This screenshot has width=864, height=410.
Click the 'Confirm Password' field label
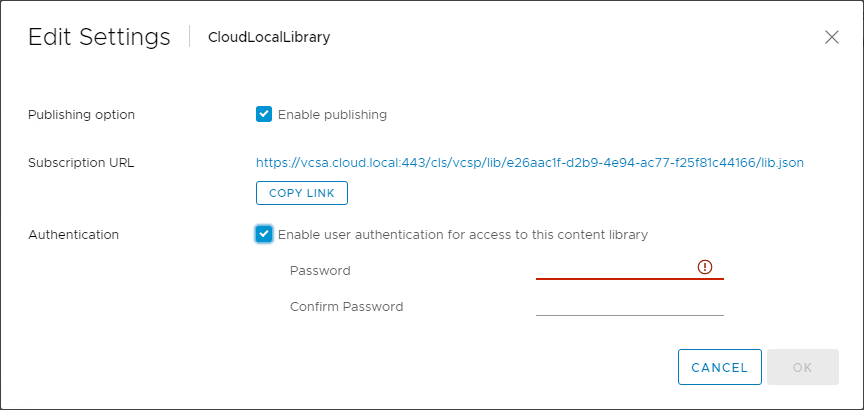pyautogui.click(x=346, y=307)
